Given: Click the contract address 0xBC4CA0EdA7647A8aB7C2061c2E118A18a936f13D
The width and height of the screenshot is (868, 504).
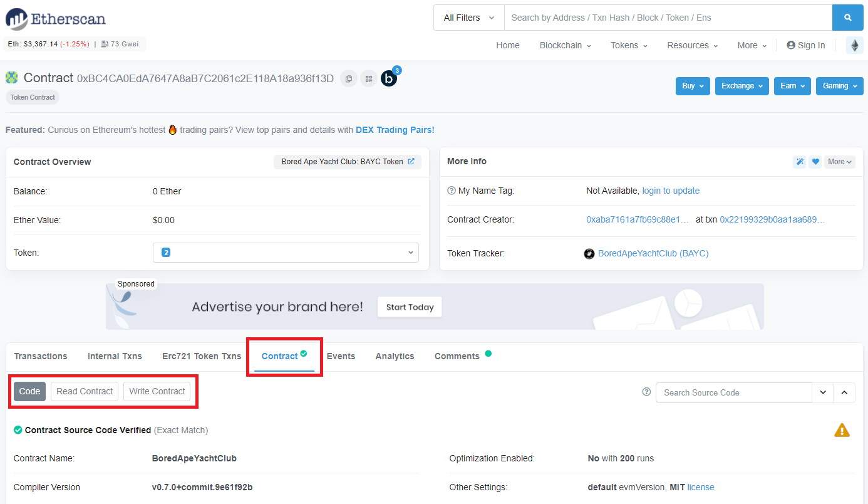Looking at the screenshot, I should click(x=205, y=78).
